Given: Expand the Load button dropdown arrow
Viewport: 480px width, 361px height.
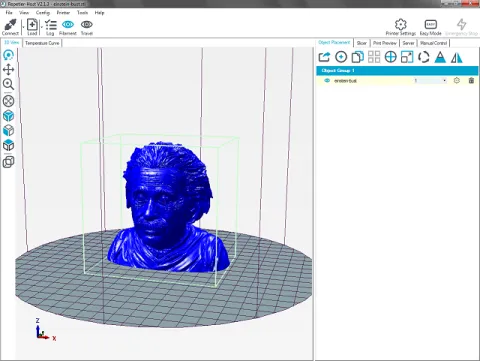Looking at the screenshot, I should pyautogui.click(x=42, y=27).
